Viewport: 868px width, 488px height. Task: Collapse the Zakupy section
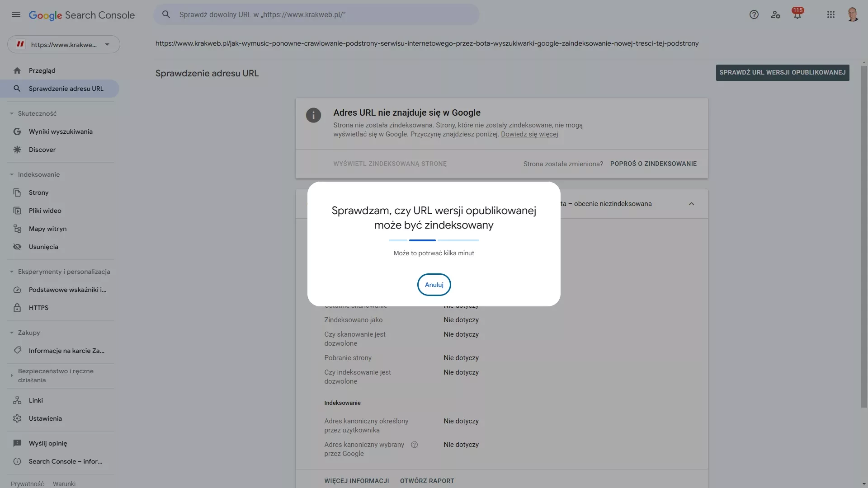click(x=12, y=333)
